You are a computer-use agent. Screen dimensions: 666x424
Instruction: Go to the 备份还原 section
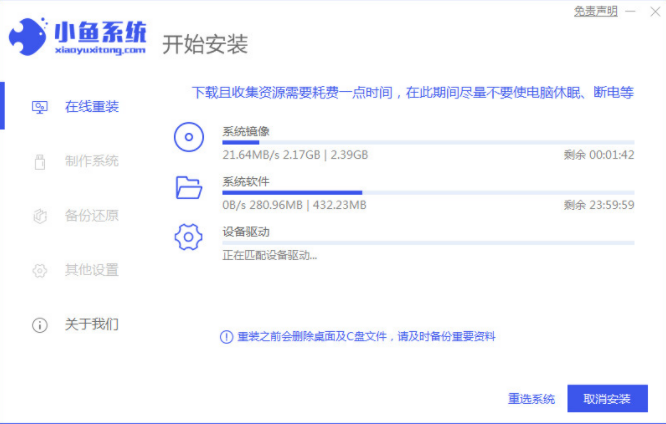click(x=91, y=215)
